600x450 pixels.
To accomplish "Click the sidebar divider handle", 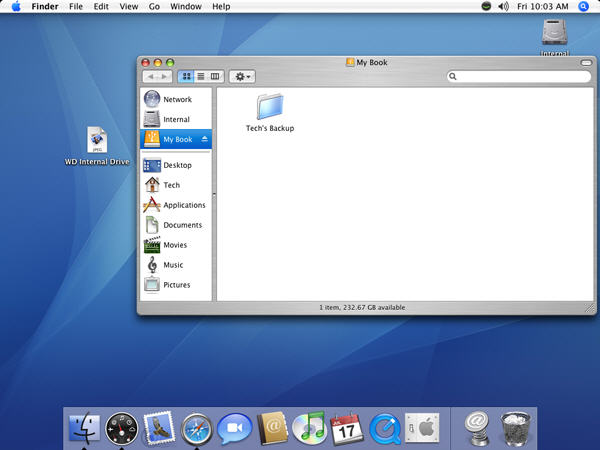I will pos(214,195).
